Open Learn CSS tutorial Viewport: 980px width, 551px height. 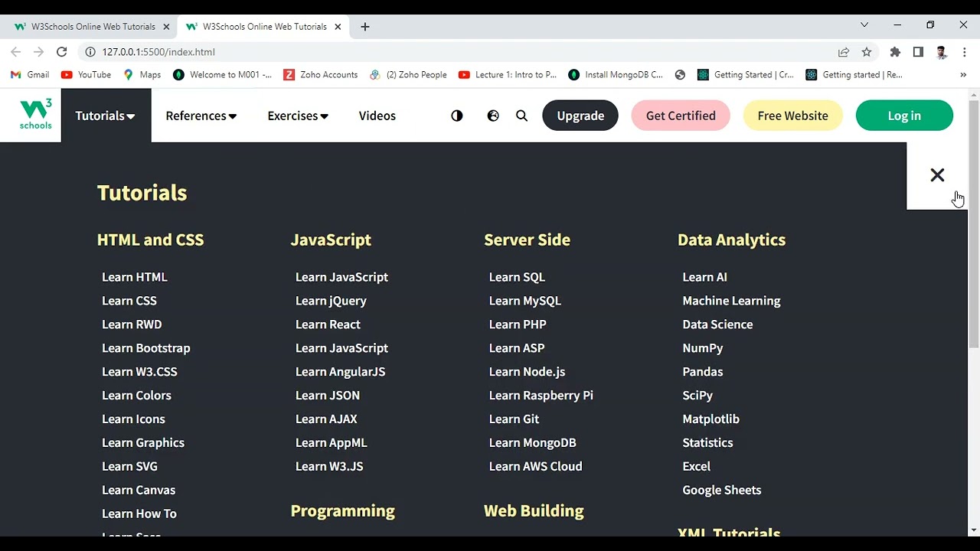tap(129, 301)
